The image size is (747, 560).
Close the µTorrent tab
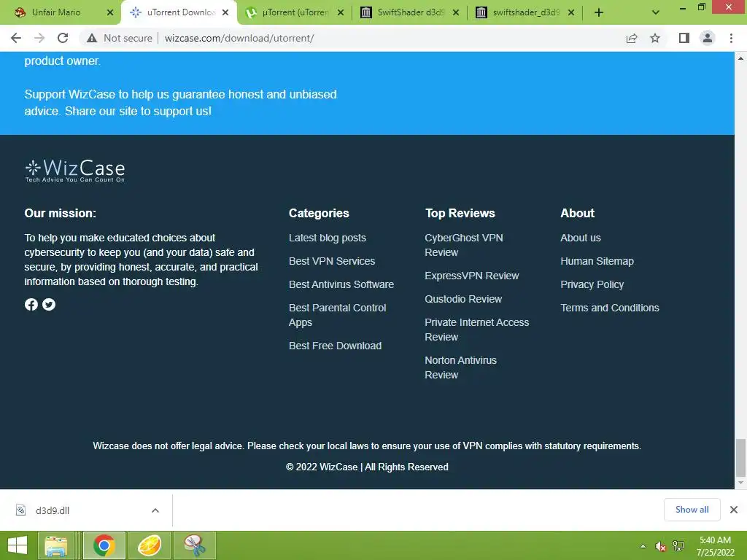pyautogui.click(x=341, y=12)
